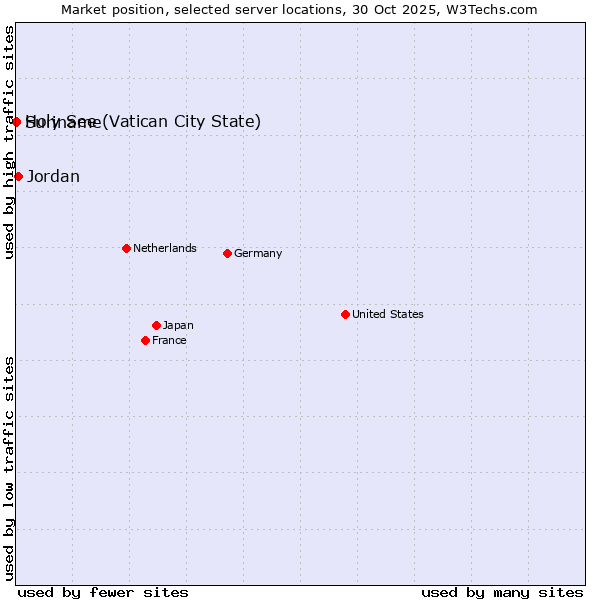The width and height of the screenshot is (600, 600).
Task: Click the "United States" text label
Action: [388, 314]
